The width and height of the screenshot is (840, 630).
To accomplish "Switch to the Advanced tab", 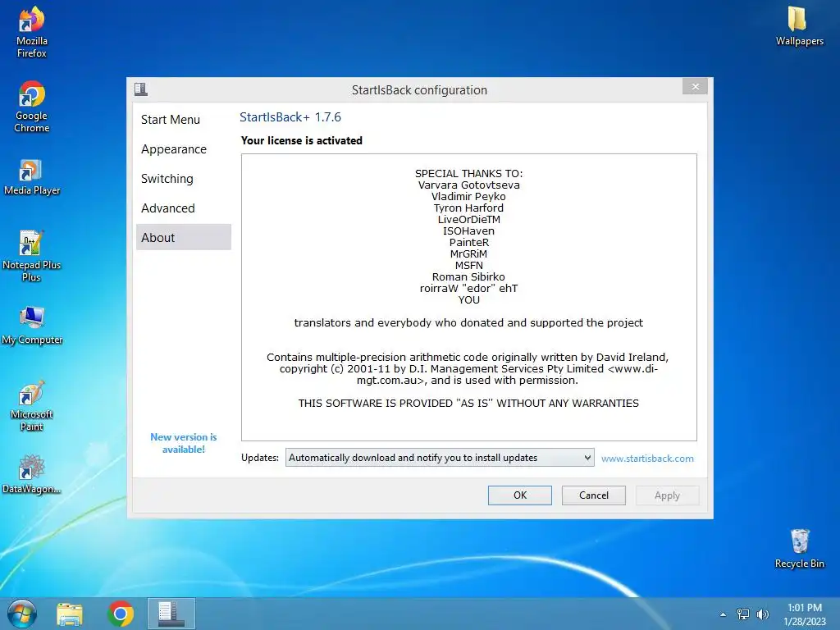I will pos(183,208).
